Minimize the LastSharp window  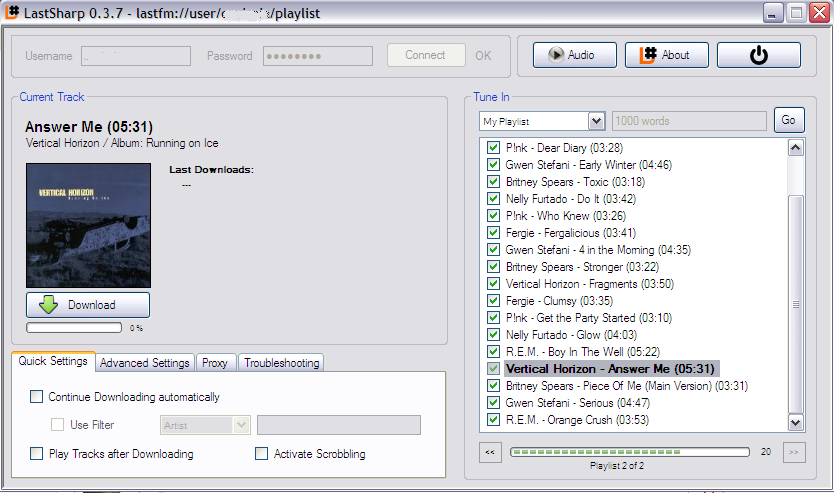point(772,13)
